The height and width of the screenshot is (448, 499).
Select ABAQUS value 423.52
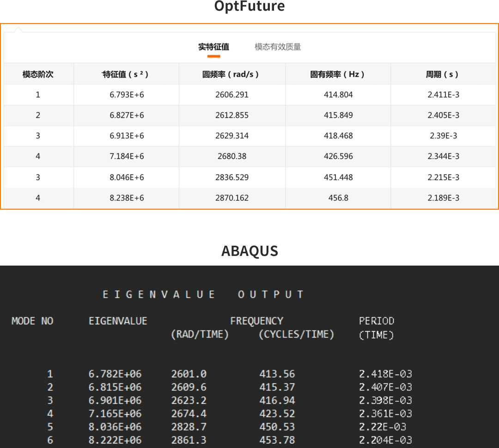277,414
